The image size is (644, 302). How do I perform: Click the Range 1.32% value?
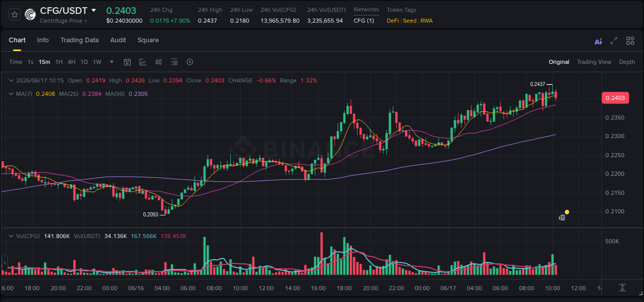[309, 80]
